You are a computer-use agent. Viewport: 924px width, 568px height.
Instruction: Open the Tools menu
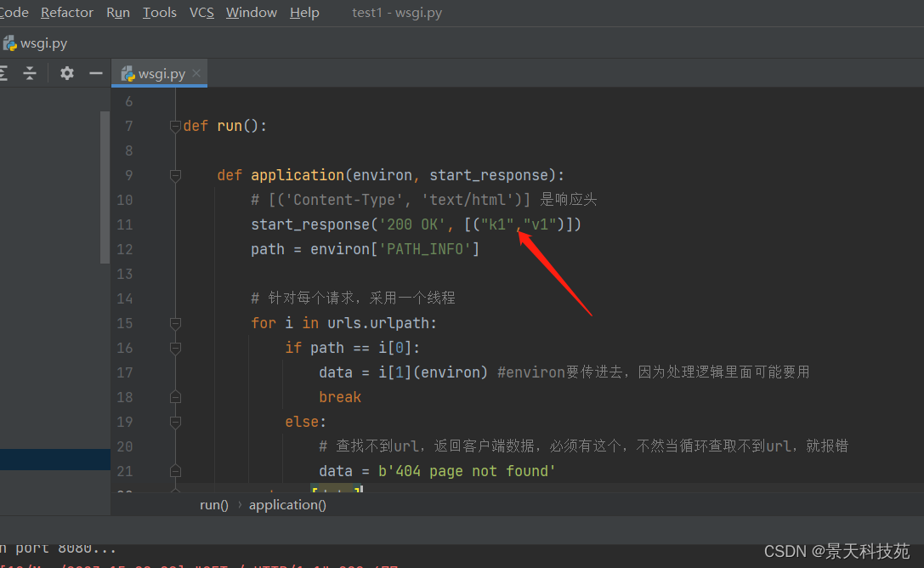point(159,13)
